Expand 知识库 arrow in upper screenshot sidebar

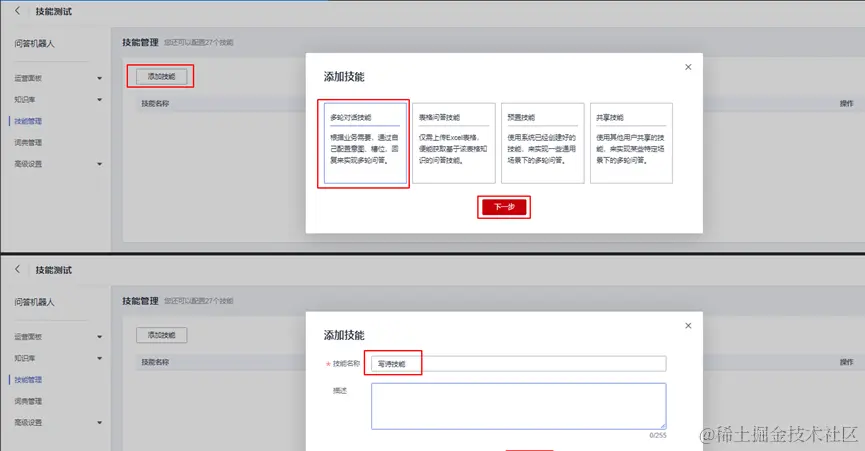pos(100,100)
